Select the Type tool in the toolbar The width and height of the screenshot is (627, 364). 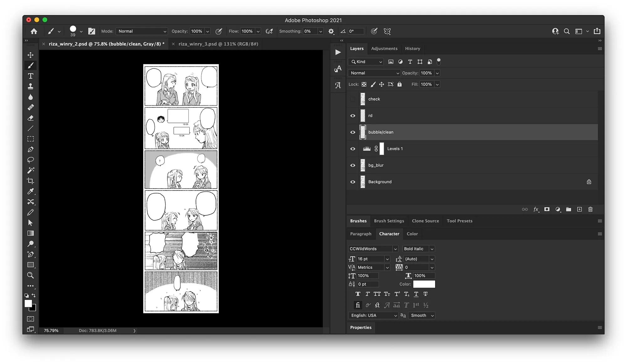(x=30, y=76)
